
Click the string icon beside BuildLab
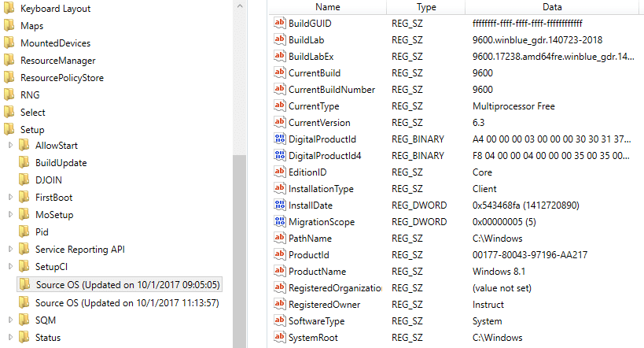coord(280,39)
